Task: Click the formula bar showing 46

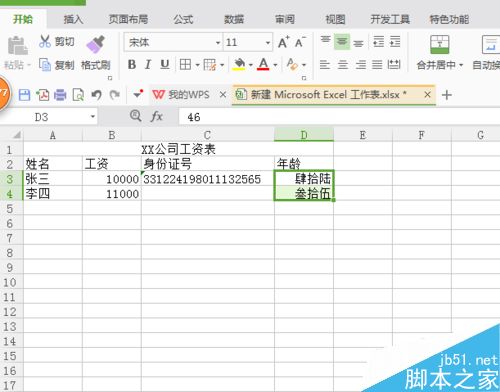Action: coord(339,117)
